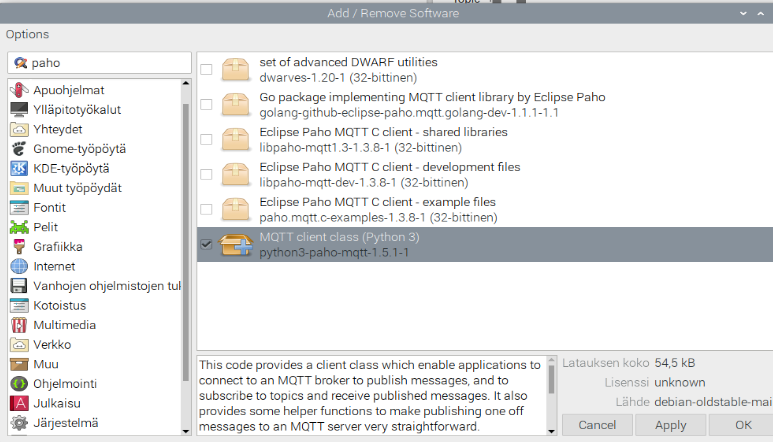Confirm with the OK button
773x442 pixels.
[x=742, y=425]
